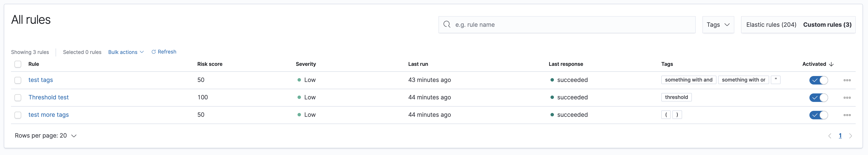Viewport: 868px width, 155px height.
Task: Open the Tags filter dropdown
Action: click(x=718, y=25)
